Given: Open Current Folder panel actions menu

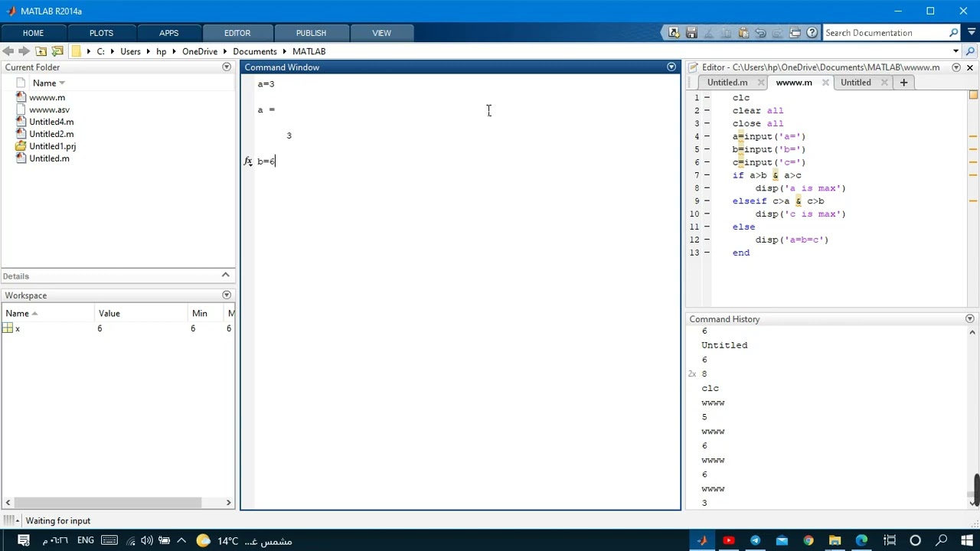Looking at the screenshot, I should click(227, 67).
